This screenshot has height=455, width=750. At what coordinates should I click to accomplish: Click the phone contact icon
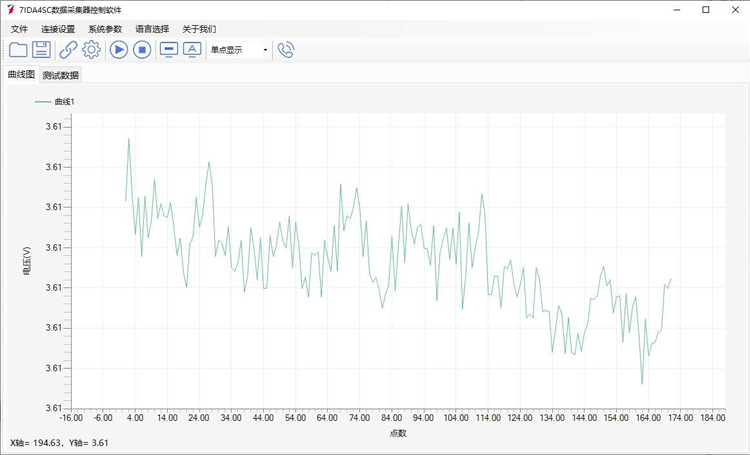pyautogui.click(x=286, y=50)
